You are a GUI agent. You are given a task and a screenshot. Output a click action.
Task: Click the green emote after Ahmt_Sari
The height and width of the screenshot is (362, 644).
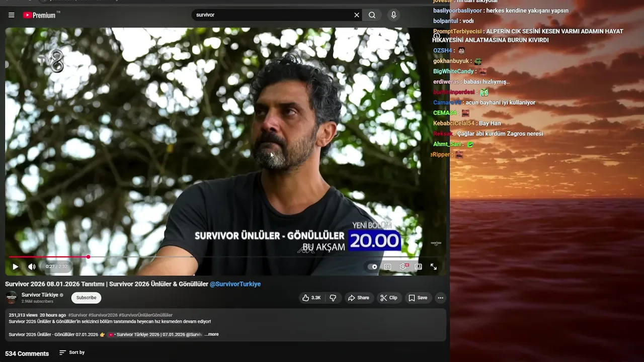click(470, 144)
